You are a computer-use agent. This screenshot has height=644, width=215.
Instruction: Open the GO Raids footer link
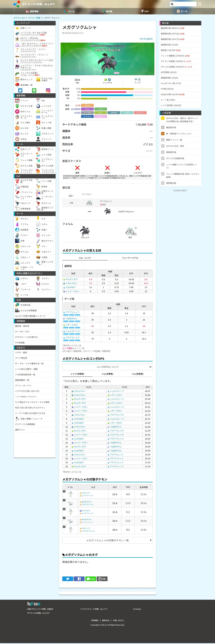[x=137, y=609]
